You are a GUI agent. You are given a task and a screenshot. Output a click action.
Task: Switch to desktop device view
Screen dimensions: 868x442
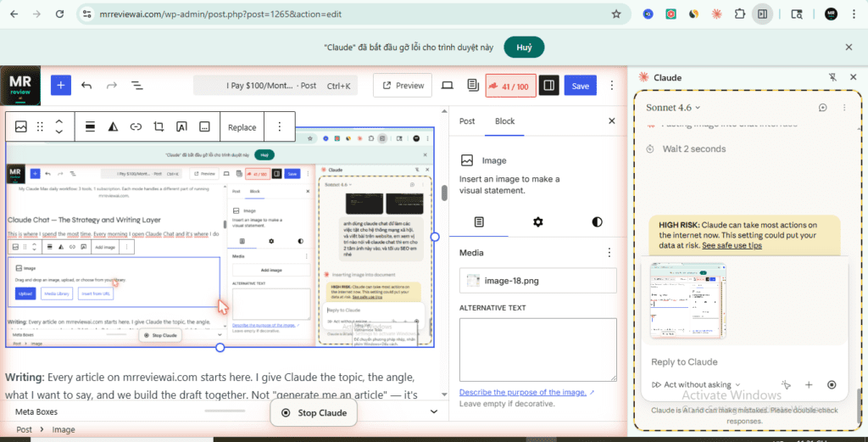pos(448,86)
